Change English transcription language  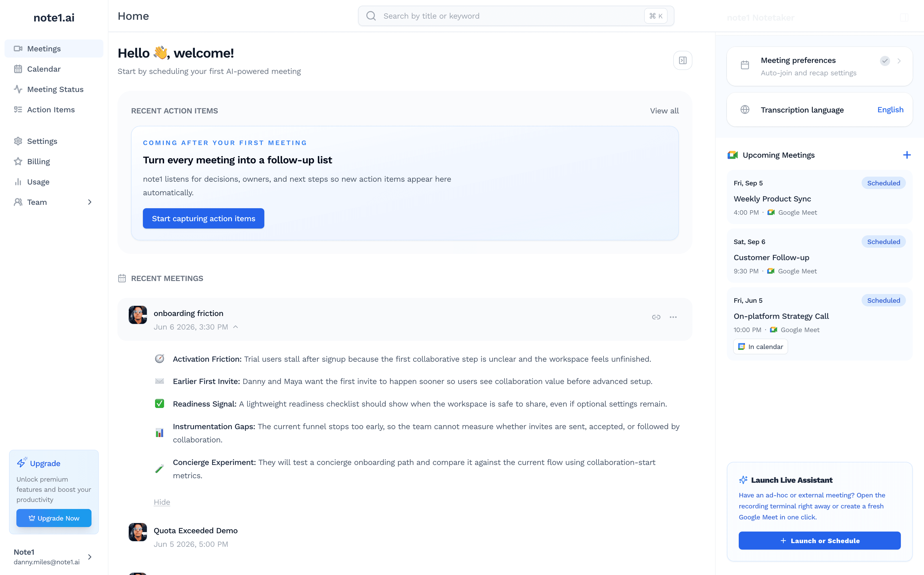890,110
